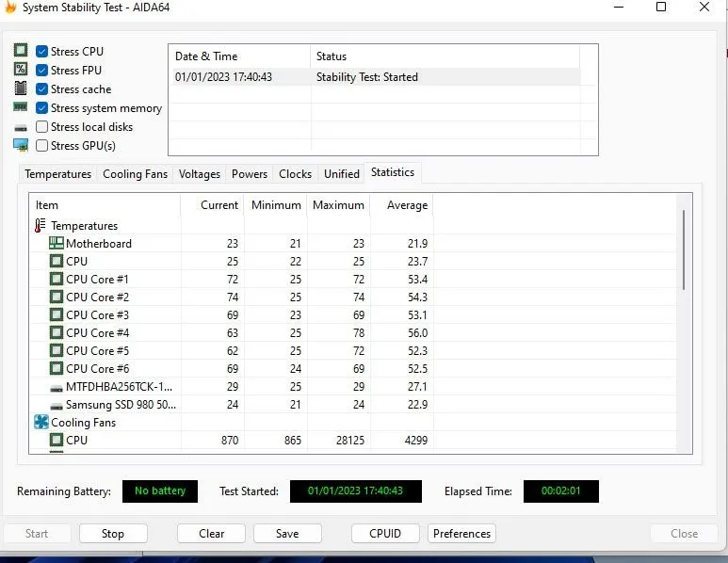Select the CPU Core #4 row label
The width and height of the screenshot is (728, 563).
(98, 332)
